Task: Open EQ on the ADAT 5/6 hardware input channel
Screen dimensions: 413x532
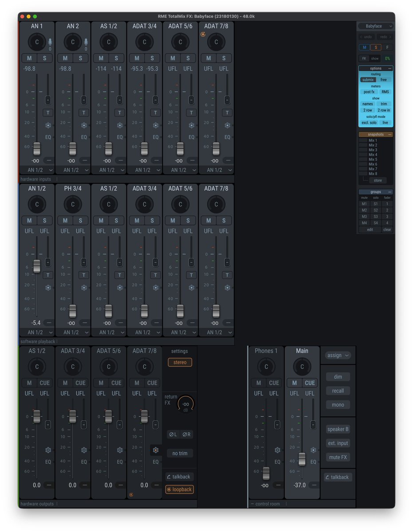Action: click(x=192, y=137)
